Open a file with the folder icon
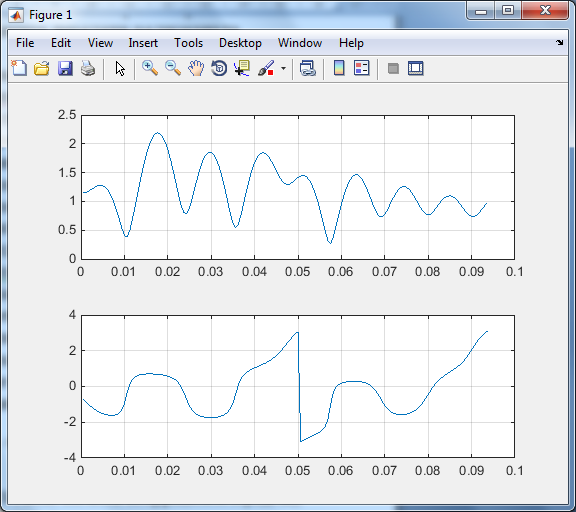Image resolution: width=576 pixels, height=512 pixels. pos(42,68)
